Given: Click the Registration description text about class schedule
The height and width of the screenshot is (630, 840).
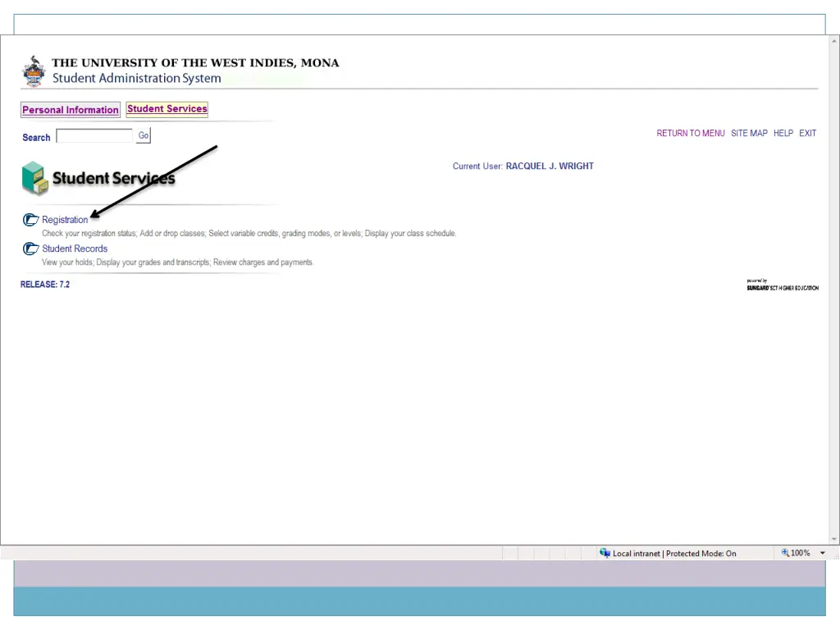Looking at the screenshot, I should tap(249, 234).
